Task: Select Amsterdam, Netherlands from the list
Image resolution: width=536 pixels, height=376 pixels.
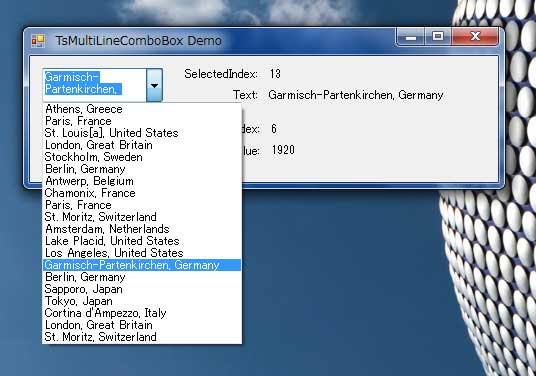Action: point(142,229)
